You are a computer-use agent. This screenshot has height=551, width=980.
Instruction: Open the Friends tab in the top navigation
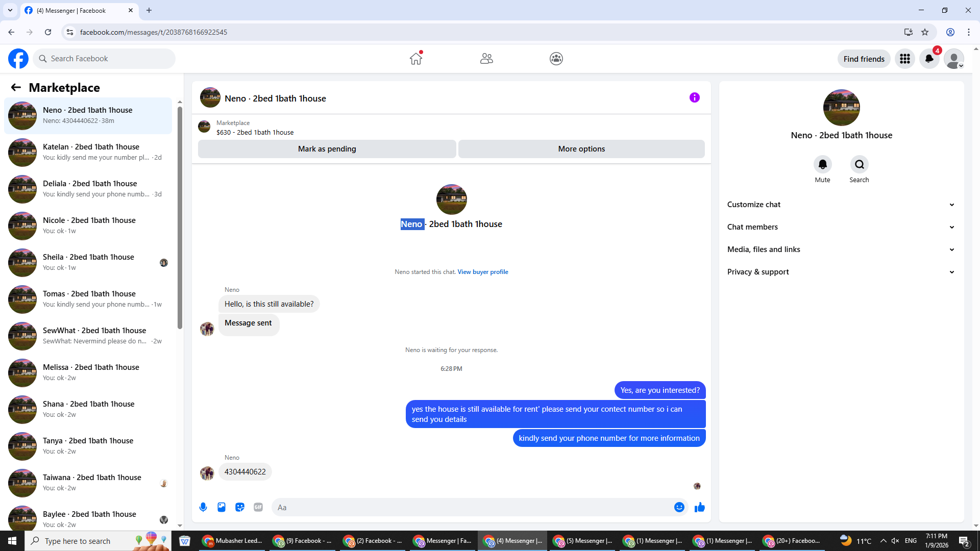pyautogui.click(x=486, y=59)
